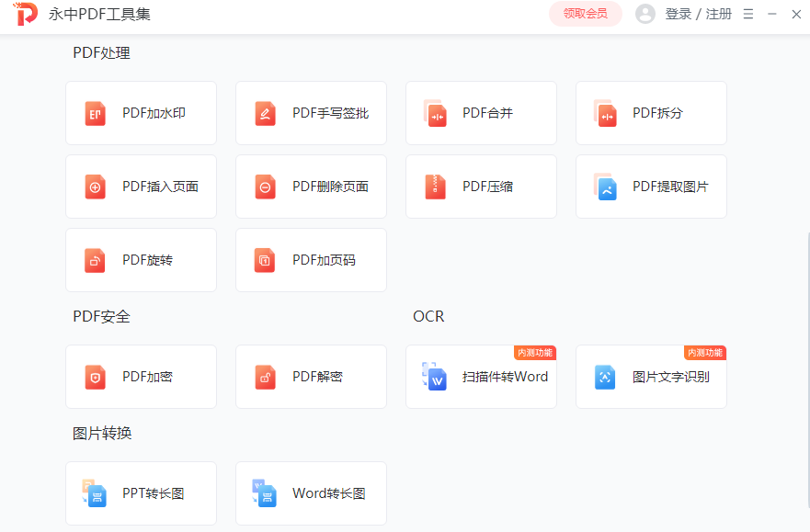Open the 扫描件转Word scan icon
Image resolution: width=810 pixels, height=532 pixels.
pyautogui.click(x=435, y=377)
